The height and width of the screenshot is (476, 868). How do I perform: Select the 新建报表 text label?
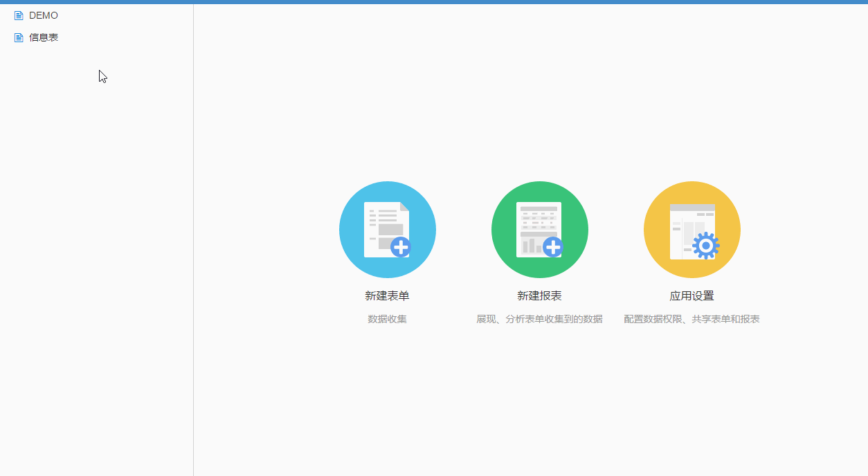pyautogui.click(x=539, y=296)
